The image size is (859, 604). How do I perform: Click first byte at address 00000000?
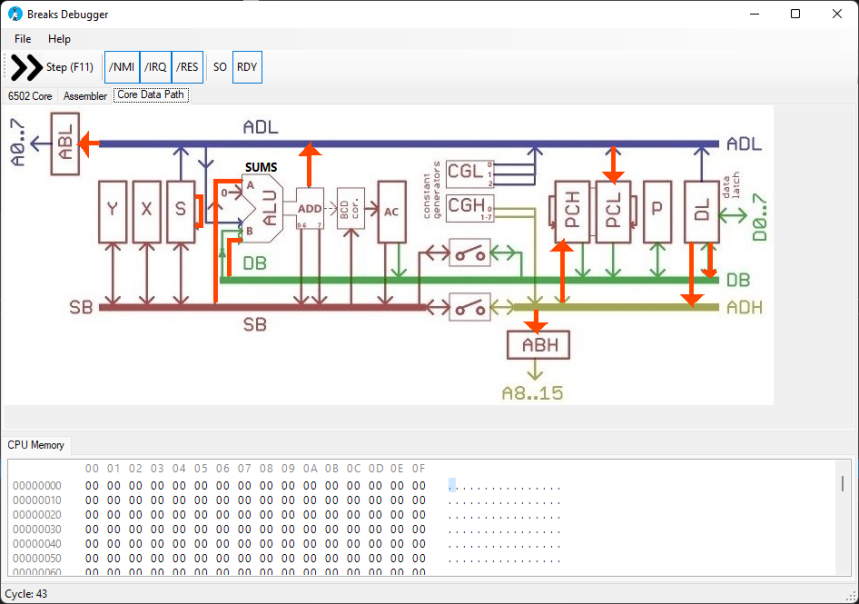(92, 486)
